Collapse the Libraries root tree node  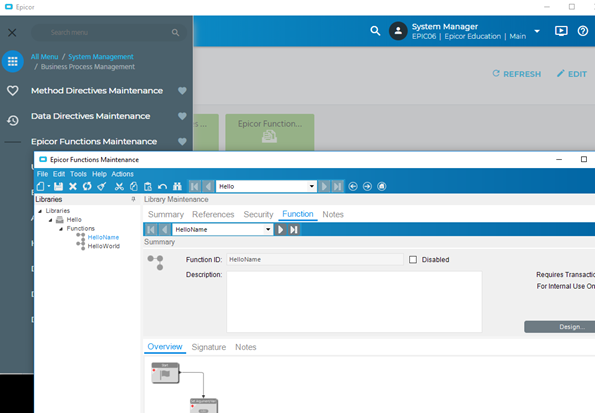pos(40,211)
